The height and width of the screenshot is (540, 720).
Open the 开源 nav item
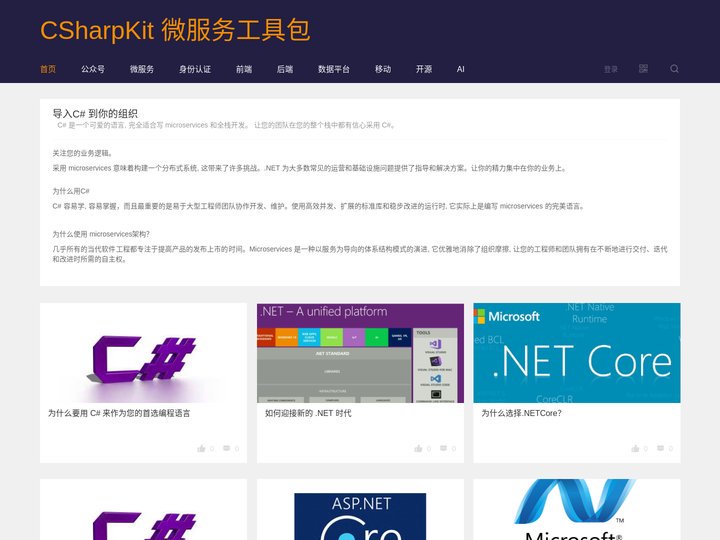424,69
